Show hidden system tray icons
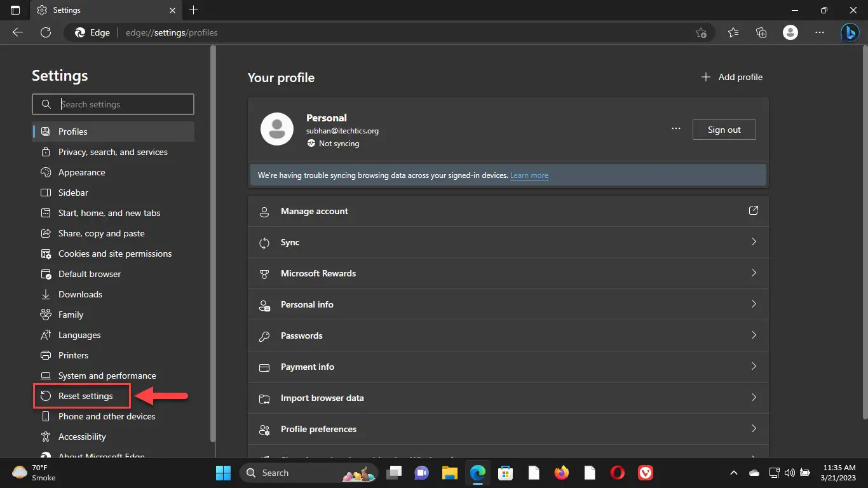The width and height of the screenshot is (868, 488). (734, 473)
